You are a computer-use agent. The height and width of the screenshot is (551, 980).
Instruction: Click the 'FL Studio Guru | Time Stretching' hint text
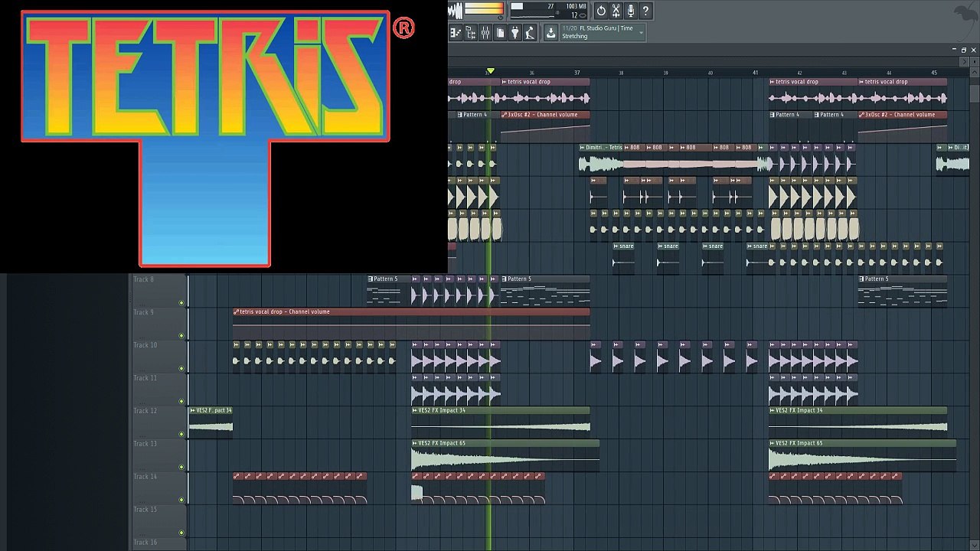coord(597,32)
